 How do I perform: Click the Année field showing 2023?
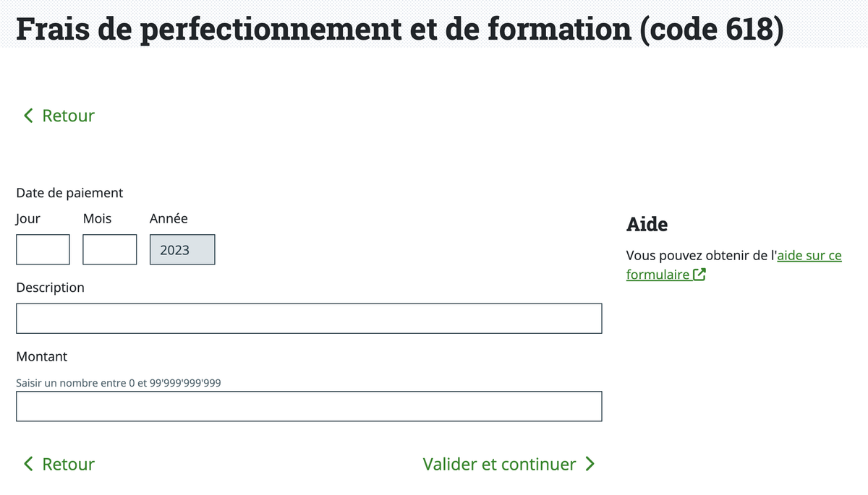point(182,249)
